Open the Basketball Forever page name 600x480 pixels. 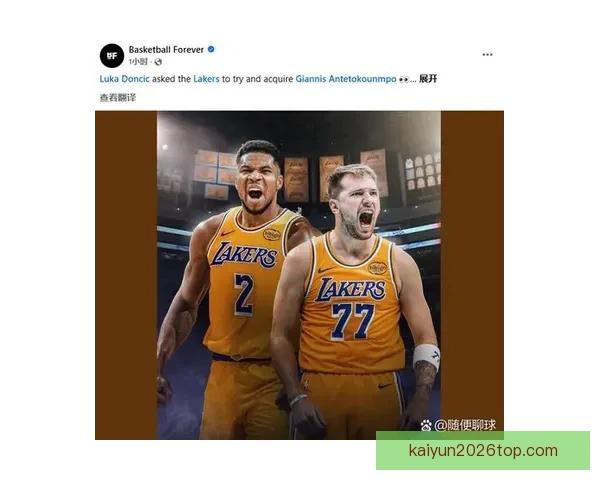166,49
